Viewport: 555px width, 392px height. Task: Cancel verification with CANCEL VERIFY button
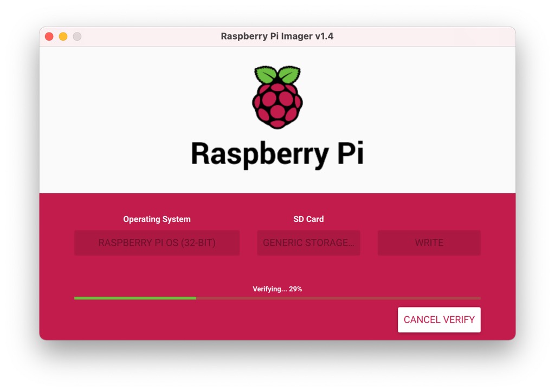(439, 319)
